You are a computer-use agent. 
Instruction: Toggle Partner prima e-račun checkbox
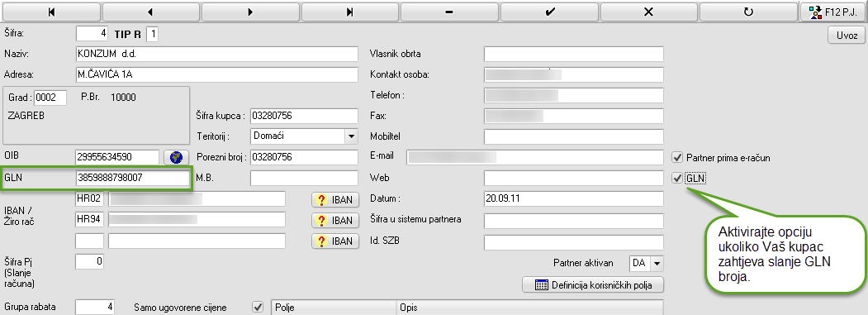pos(677,157)
